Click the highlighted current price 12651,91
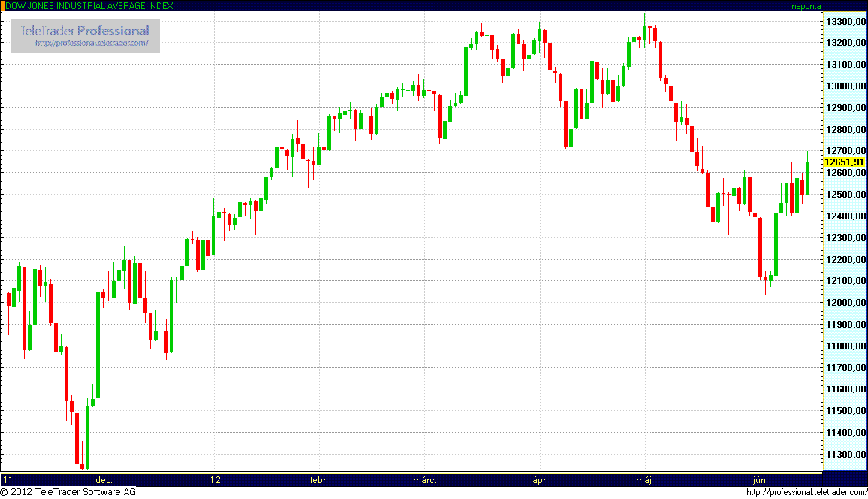This screenshot has height=499, width=868. [x=844, y=162]
